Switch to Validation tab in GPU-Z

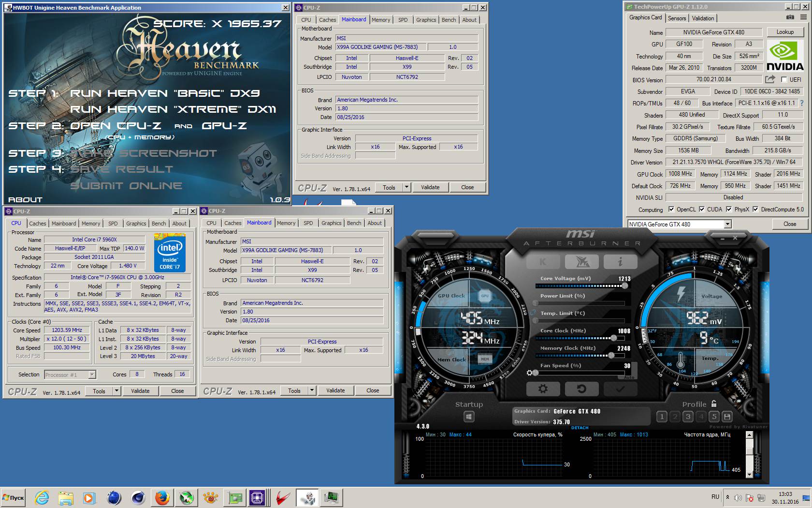point(703,18)
